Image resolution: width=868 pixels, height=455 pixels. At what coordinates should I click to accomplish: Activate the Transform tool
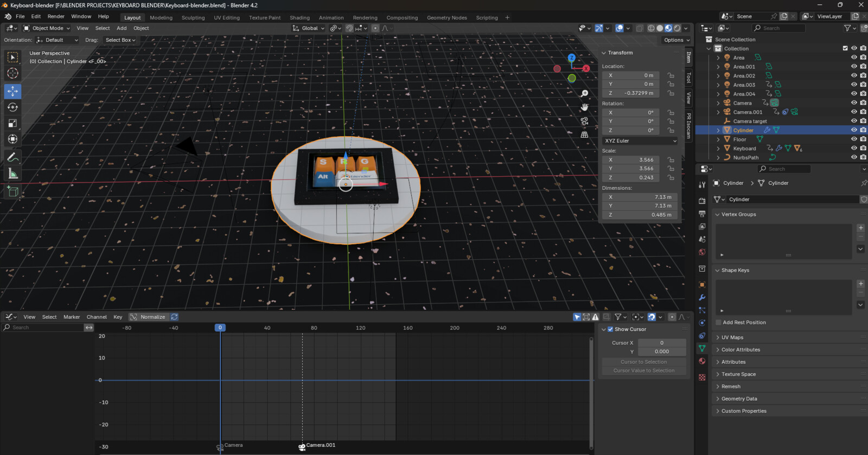(x=12, y=139)
